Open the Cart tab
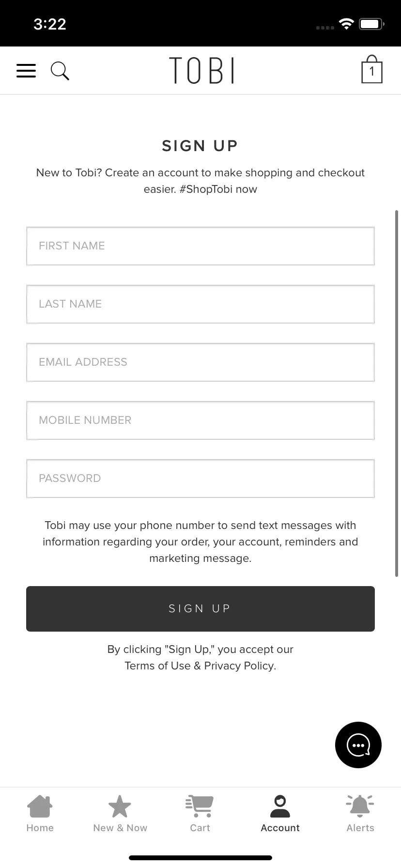This screenshot has height=868, width=401. coord(200,814)
